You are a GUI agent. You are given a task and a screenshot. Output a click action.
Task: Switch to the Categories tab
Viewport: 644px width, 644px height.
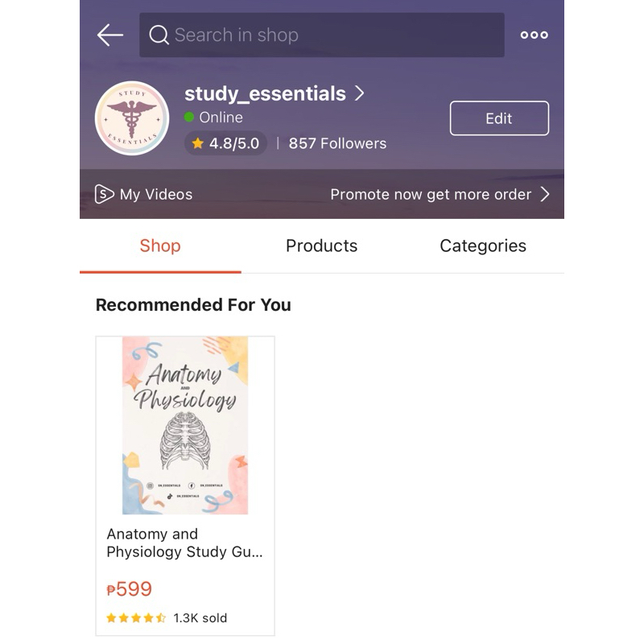pos(483,246)
